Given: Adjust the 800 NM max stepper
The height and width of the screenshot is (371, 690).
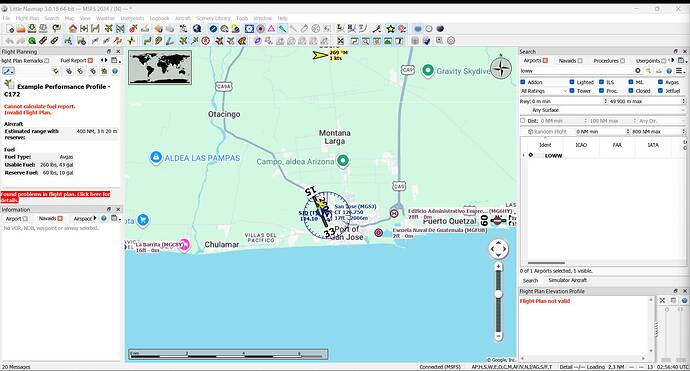Looking at the screenshot, I should [x=683, y=131].
